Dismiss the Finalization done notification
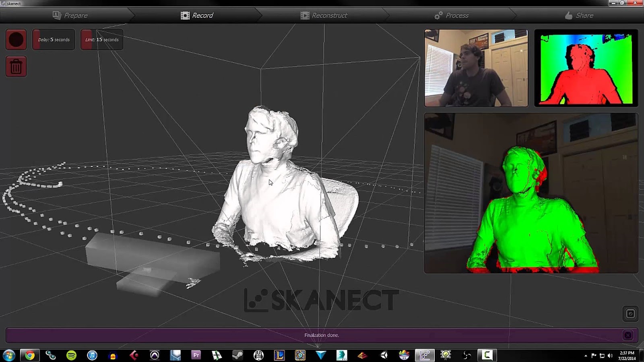 (x=628, y=335)
